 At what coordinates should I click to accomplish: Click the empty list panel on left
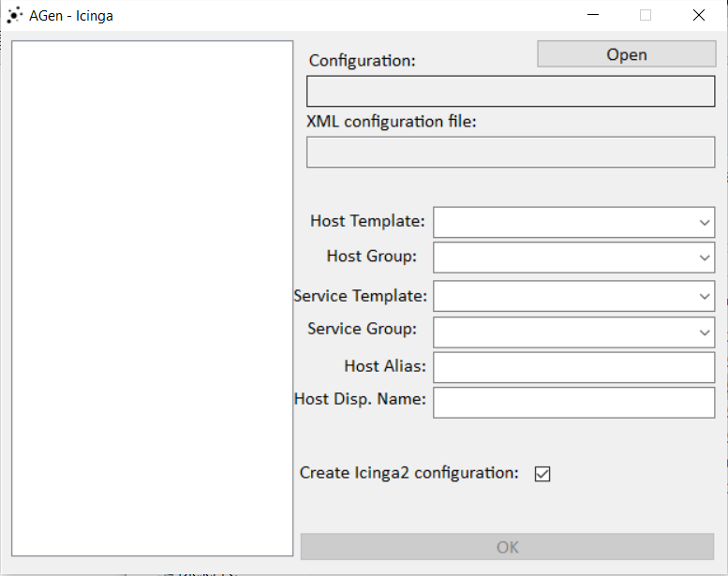click(153, 298)
